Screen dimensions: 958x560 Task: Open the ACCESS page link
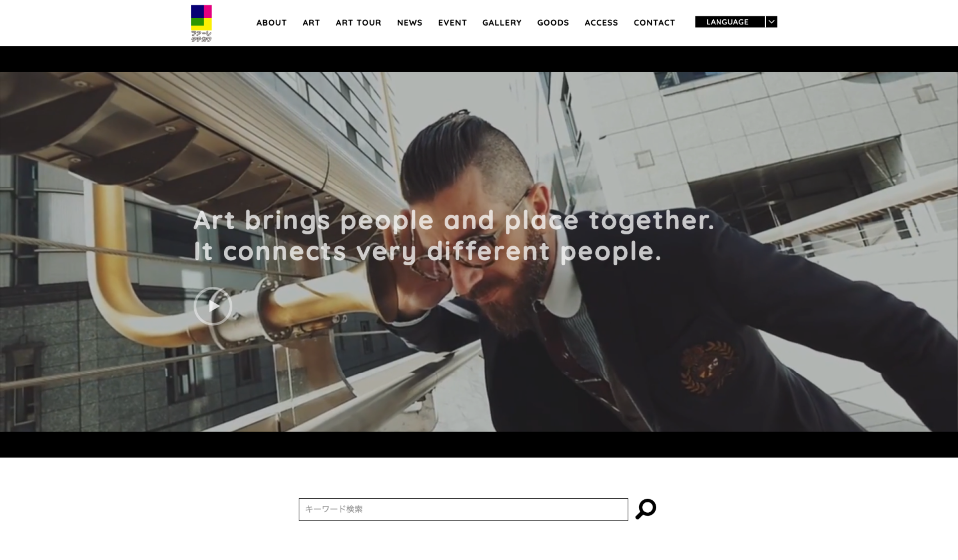point(601,23)
